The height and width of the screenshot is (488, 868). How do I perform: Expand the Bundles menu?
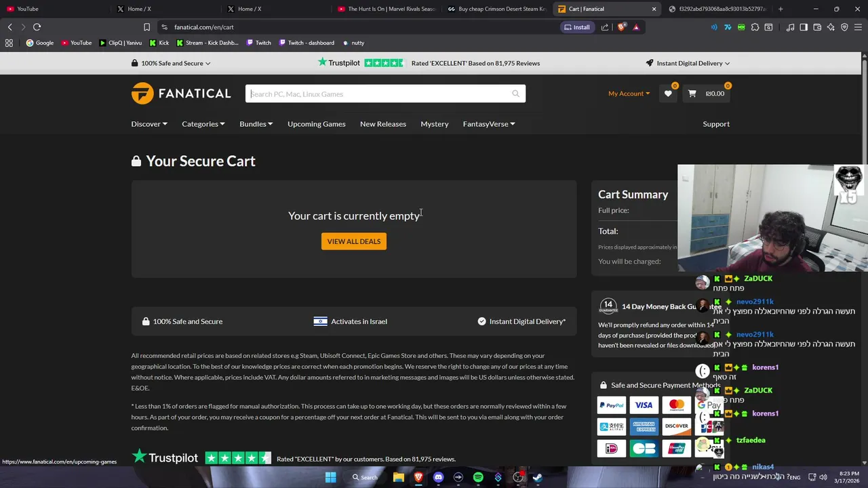coord(256,124)
